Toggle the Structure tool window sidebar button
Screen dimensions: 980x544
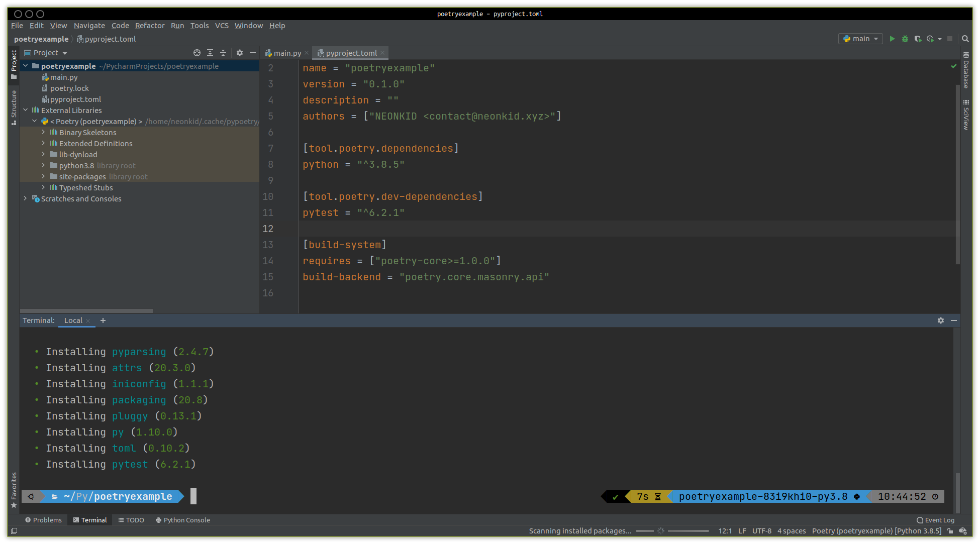pyautogui.click(x=14, y=107)
